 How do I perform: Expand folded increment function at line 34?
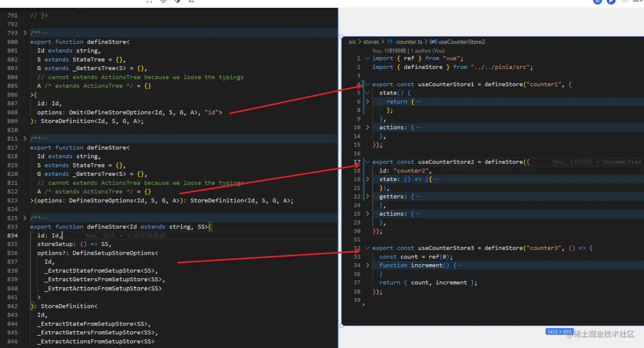pos(368,265)
